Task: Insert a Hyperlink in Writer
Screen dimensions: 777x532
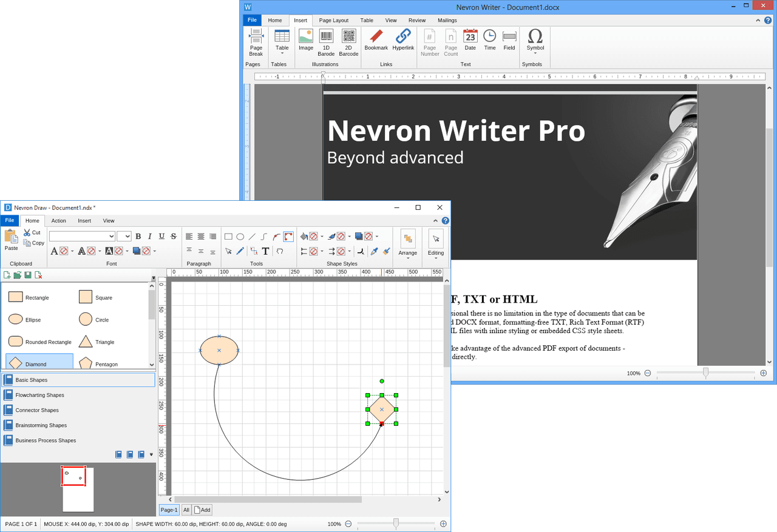Action: pos(403,40)
